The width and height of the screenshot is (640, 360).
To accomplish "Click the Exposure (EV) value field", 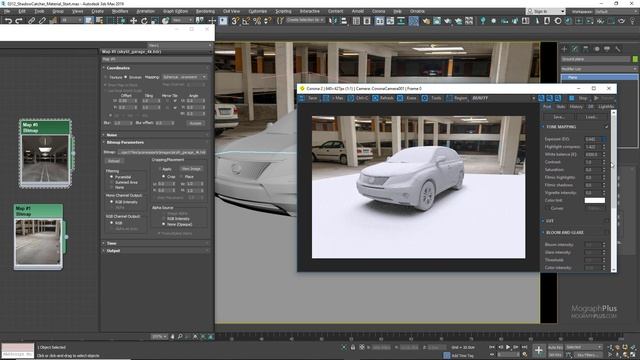I will pyautogui.click(x=592, y=139).
